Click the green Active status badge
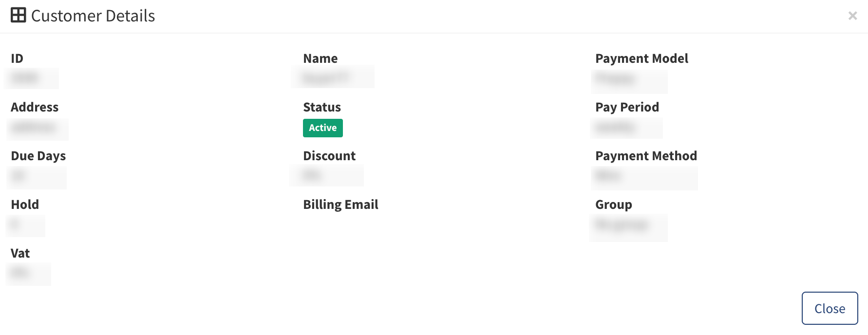Screen dimensions: 868x335 322,128
